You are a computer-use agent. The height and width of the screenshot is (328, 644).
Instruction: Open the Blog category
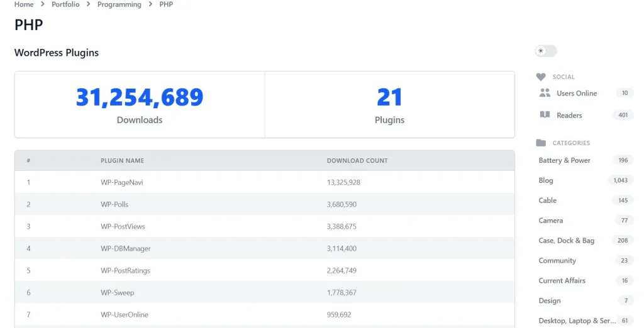[x=546, y=180]
